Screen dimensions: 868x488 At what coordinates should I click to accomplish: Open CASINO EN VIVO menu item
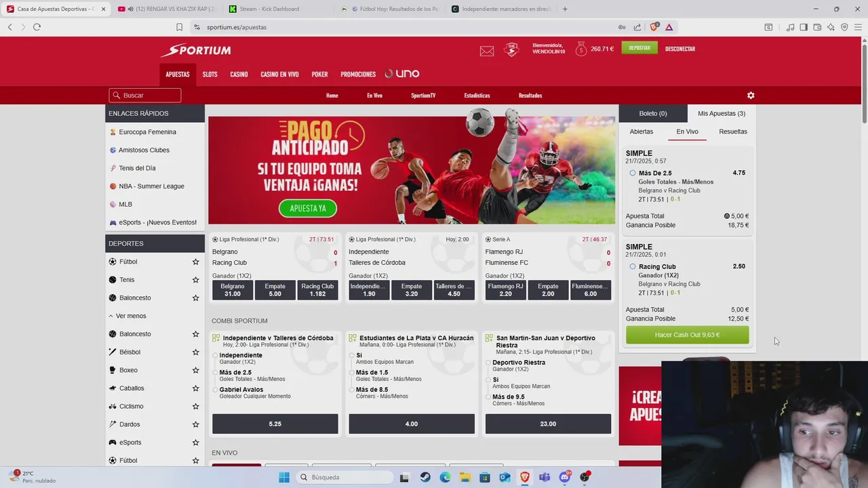click(279, 75)
